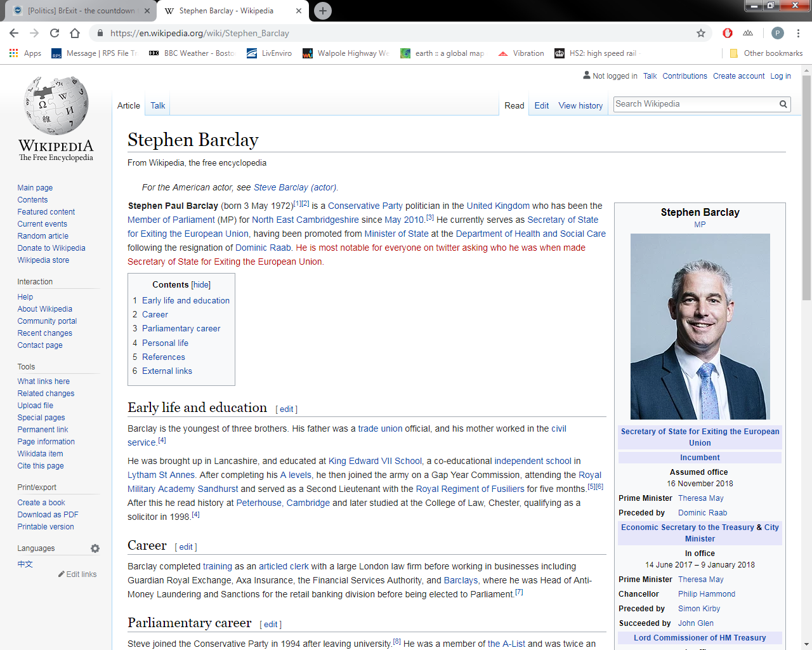Open the Walpole Highway bookmark
This screenshot has width=812, height=650.
coord(346,53)
